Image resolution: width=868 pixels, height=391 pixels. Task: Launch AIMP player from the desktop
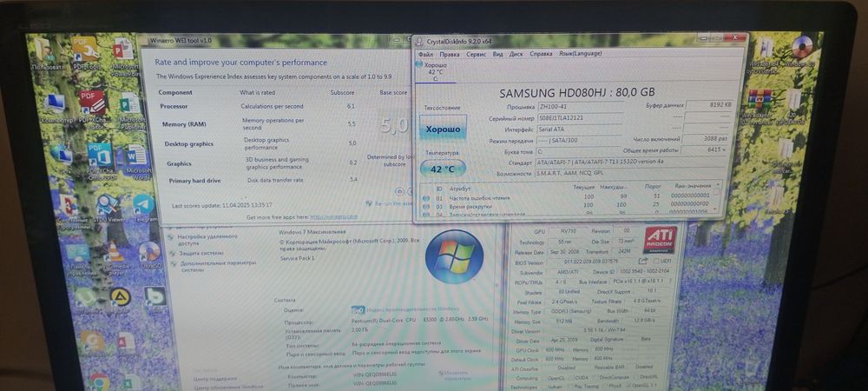[120, 299]
